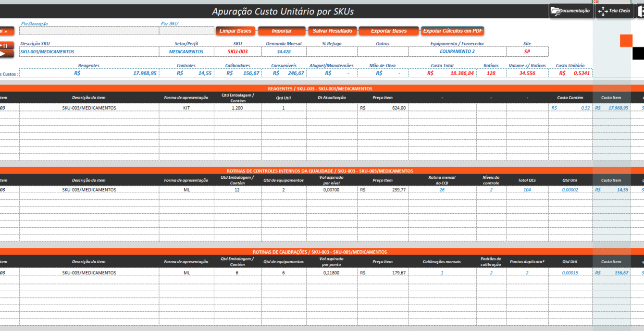Viewport: 644px width, 331px height.
Task: Export calculations via Expotar Cálculos em PDF
Action: (452, 31)
